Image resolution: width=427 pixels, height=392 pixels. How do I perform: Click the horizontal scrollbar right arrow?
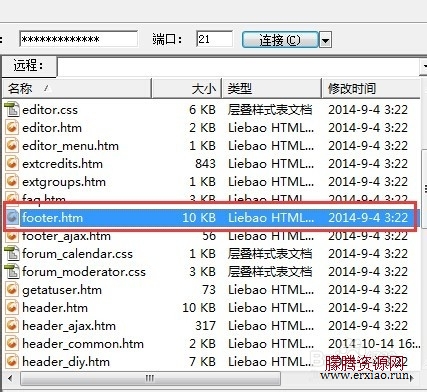point(413,378)
